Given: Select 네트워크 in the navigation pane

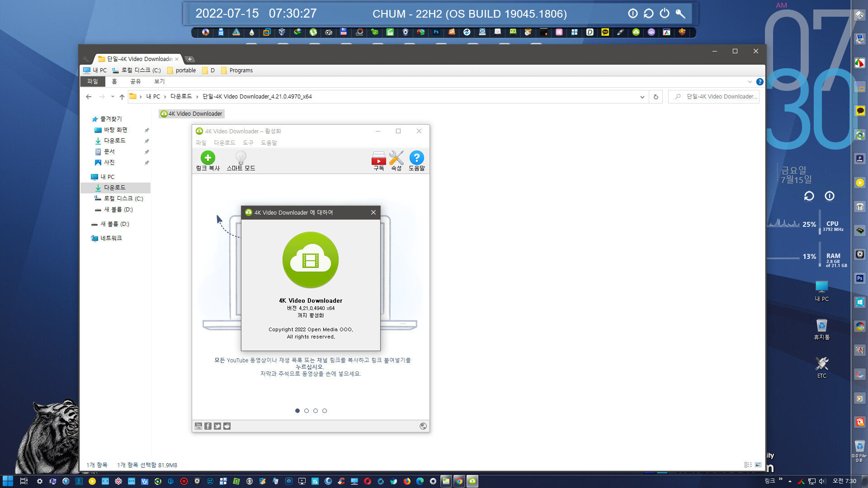Looking at the screenshot, I should 106,239.
